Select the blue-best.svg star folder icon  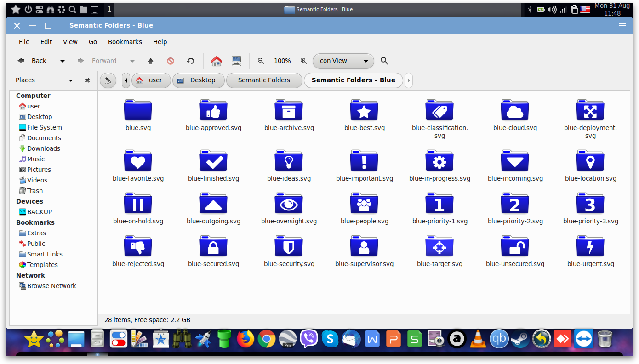click(x=364, y=110)
